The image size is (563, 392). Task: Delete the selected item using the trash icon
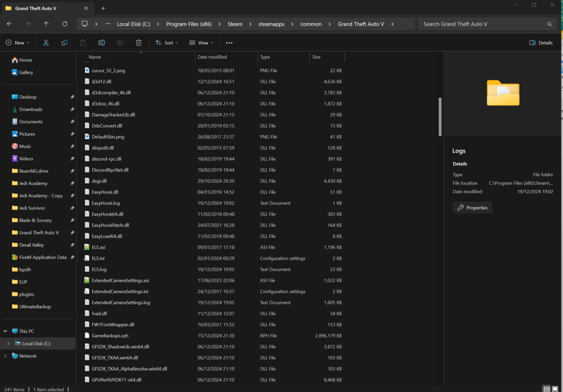[x=138, y=42]
